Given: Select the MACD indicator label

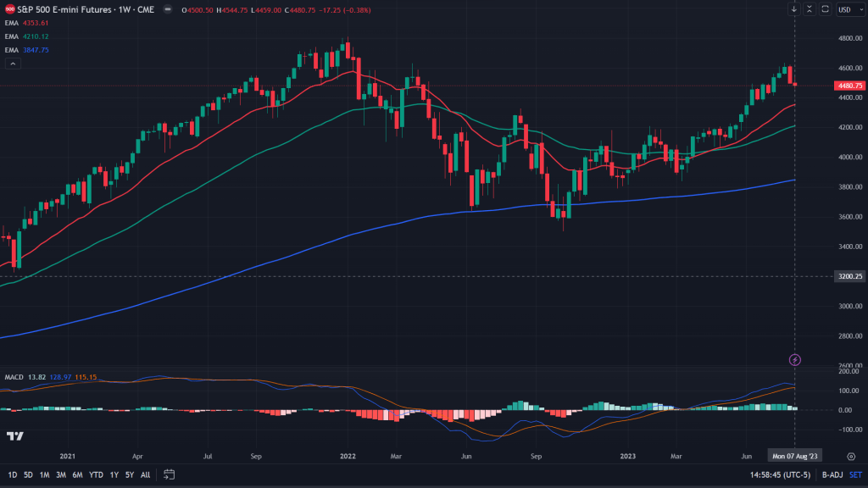Looking at the screenshot, I should click(x=14, y=376).
